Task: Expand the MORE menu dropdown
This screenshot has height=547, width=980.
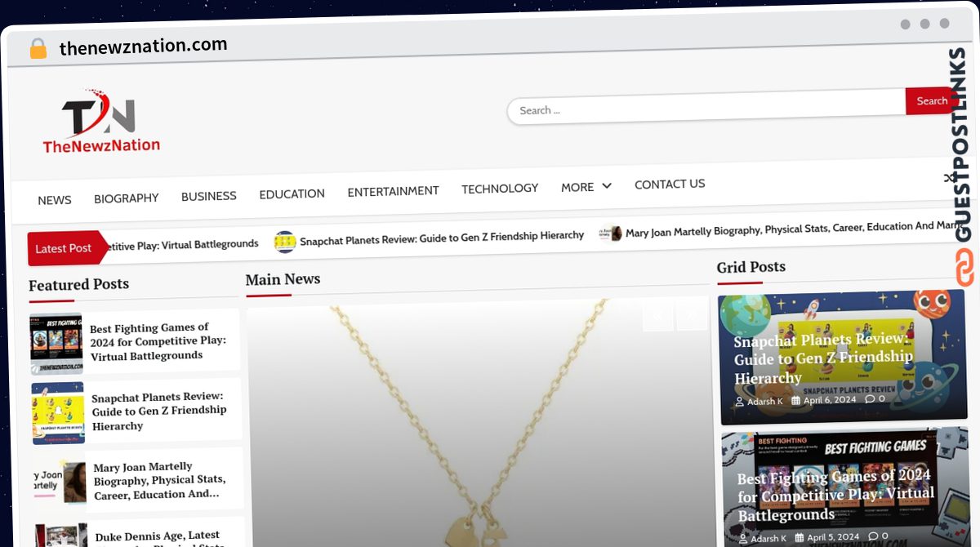Action: (586, 187)
